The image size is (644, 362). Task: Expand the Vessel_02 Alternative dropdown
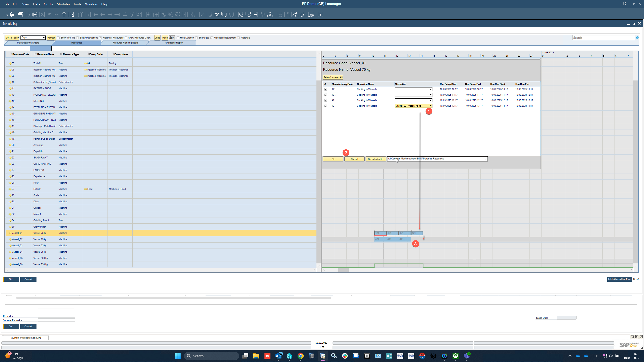430,106
